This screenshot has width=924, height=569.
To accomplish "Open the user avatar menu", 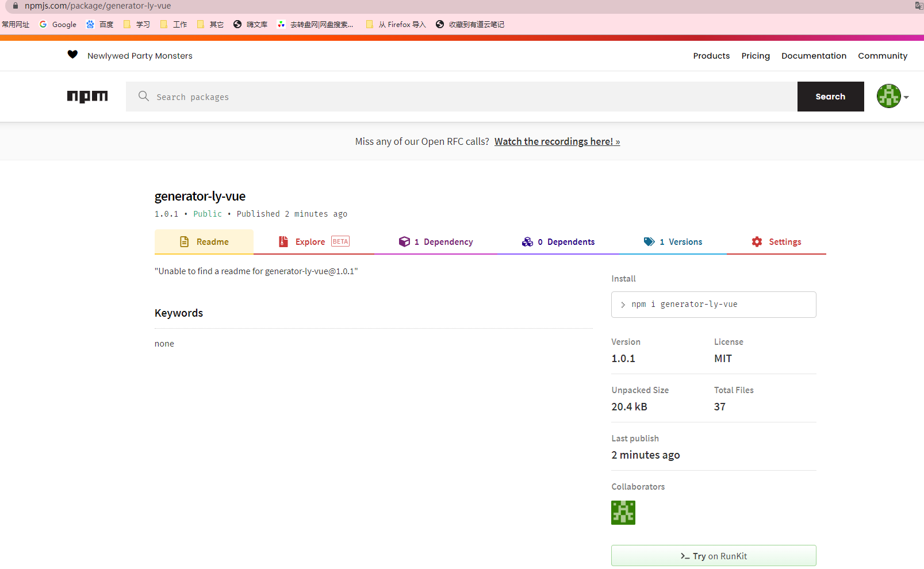I will click(x=888, y=96).
